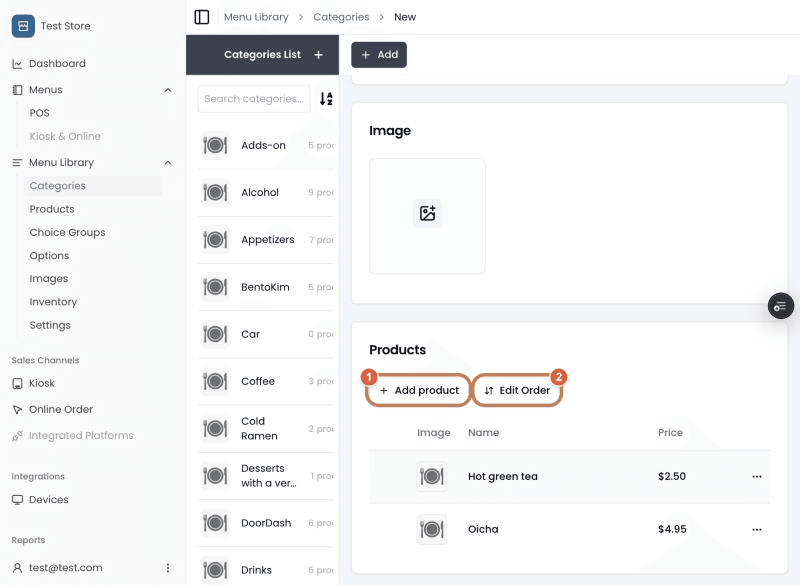
Task: Open account options next to test@test.com
Action: [168, 568]
